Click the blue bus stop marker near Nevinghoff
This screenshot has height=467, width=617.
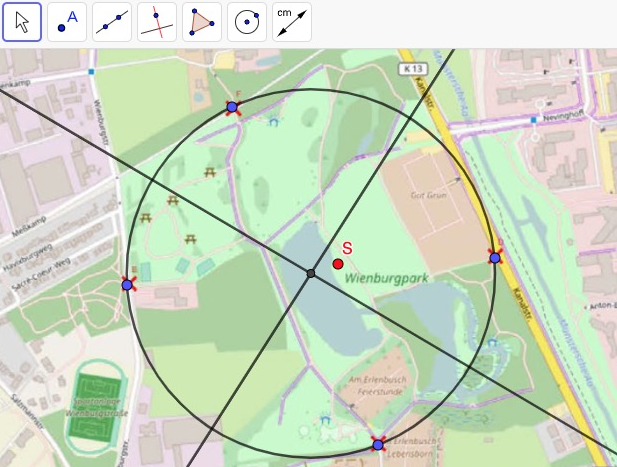pos(534,120)
